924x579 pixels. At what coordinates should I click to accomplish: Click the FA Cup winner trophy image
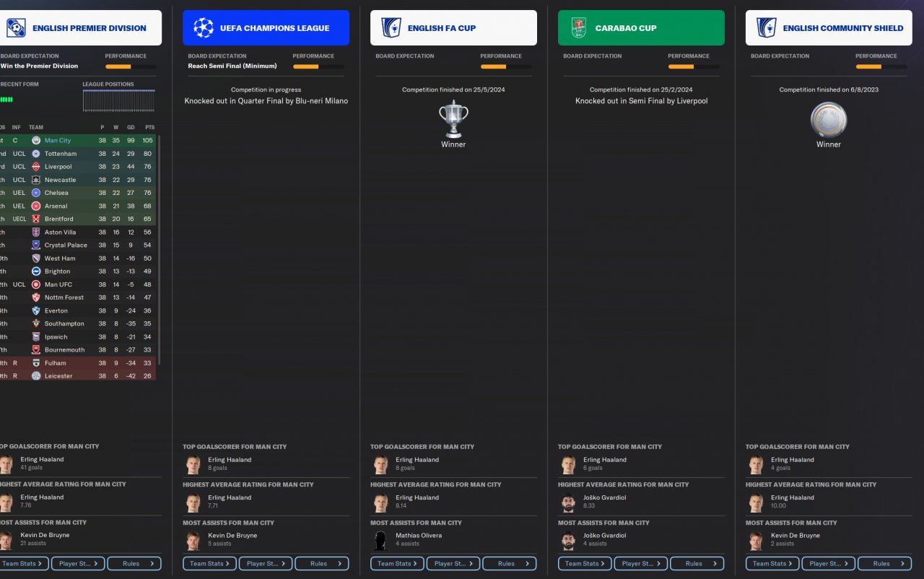point(453,119)
